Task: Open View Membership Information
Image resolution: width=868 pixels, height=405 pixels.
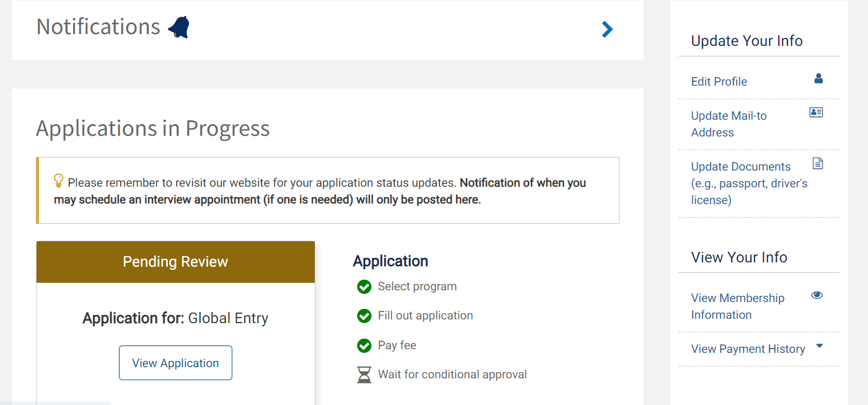Action: coord(737,306)
